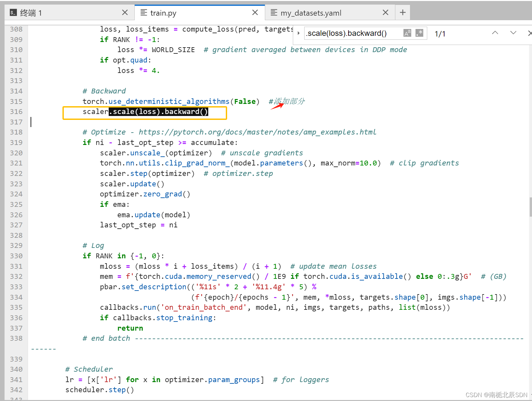Click line number 316 in the gutter
532x401 pixels.
[16, 111]
